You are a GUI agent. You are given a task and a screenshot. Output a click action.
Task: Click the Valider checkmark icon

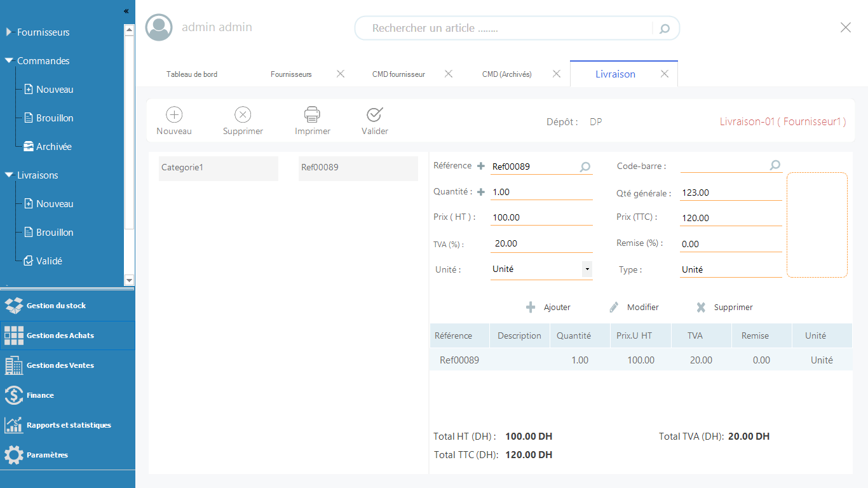coord(374,115)
